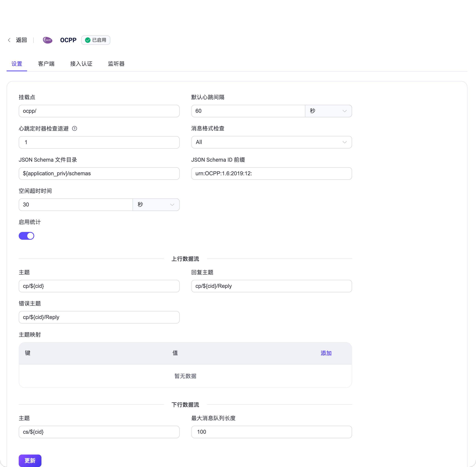Viewport: 476px width, 467px height.
Task: Open the 监听器 tab
Action: point(116,64)
